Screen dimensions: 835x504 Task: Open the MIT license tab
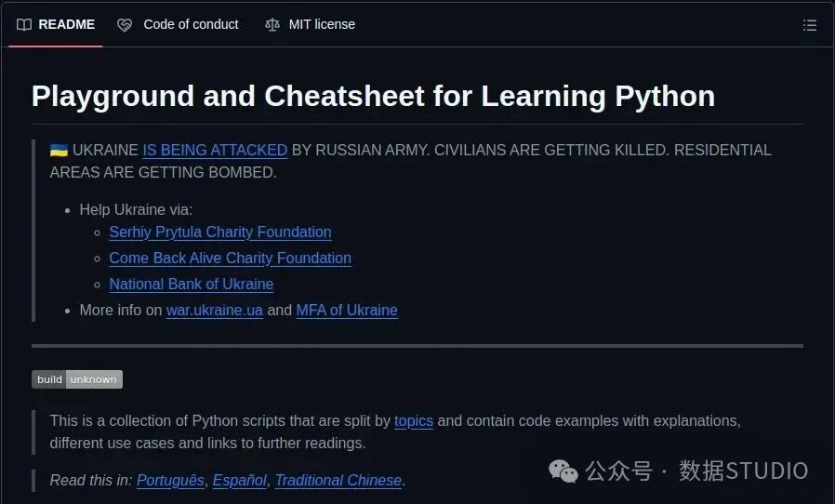[x=310, y=24]
